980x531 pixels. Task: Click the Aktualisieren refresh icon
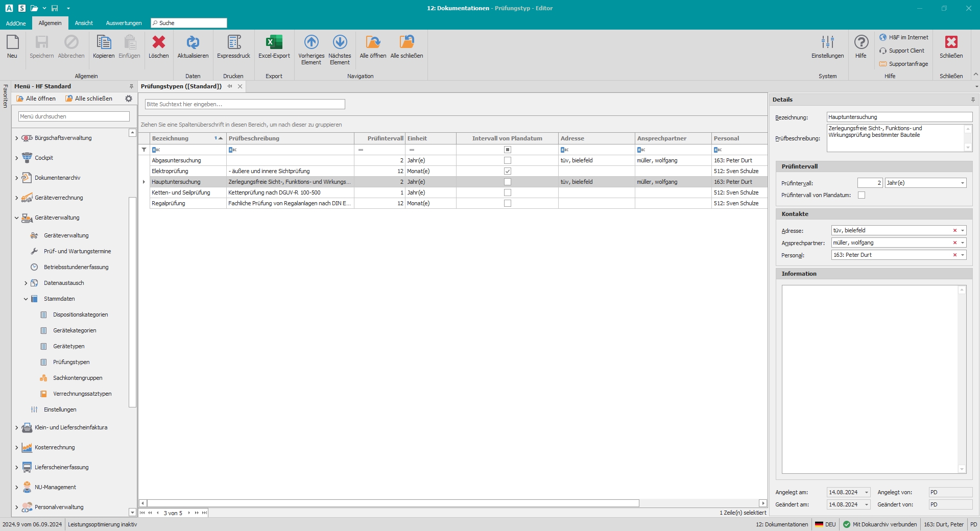click(193, 42)
